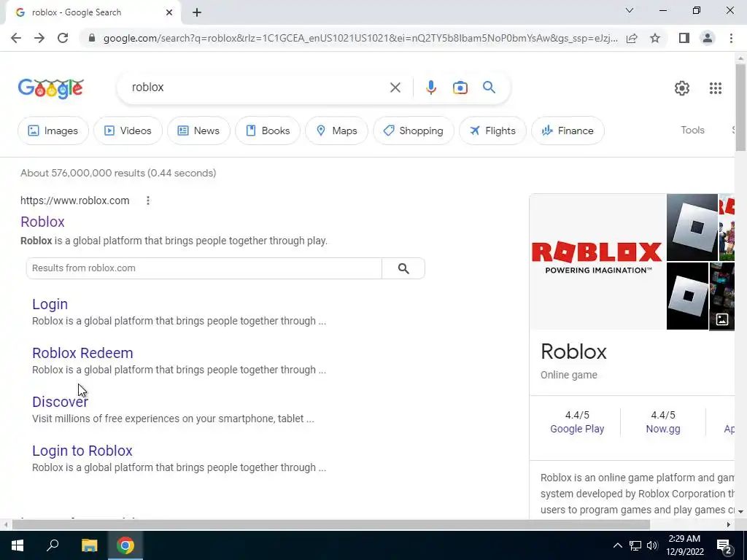Search by image with camera icon
This screenshot has height=560, width=747.
[460, 87]
